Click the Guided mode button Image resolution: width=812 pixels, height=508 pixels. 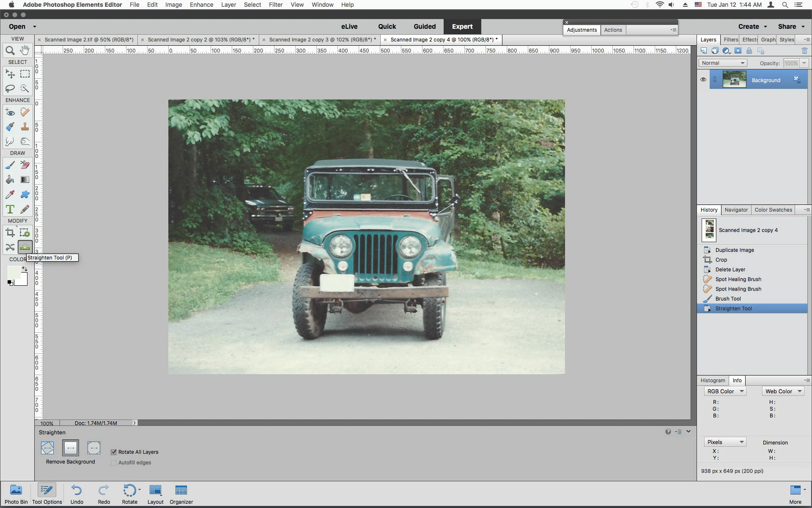point(424,26)
